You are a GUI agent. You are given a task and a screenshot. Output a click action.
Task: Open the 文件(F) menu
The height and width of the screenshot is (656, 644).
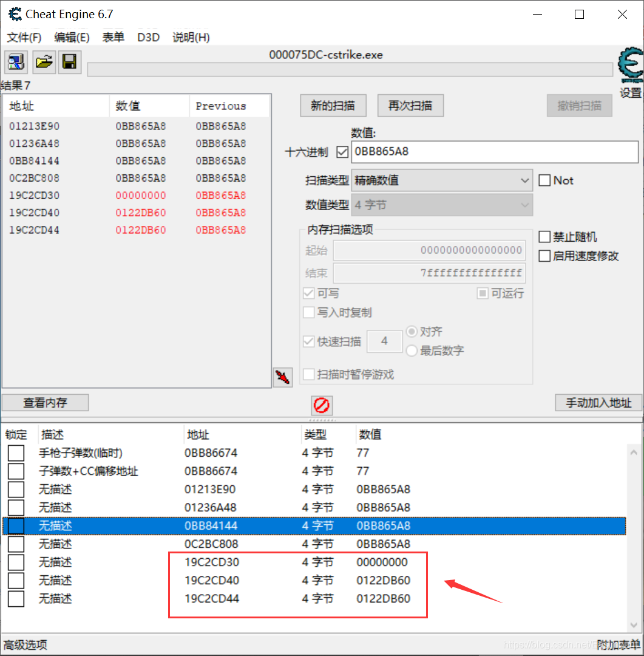(x=24, y=38)
